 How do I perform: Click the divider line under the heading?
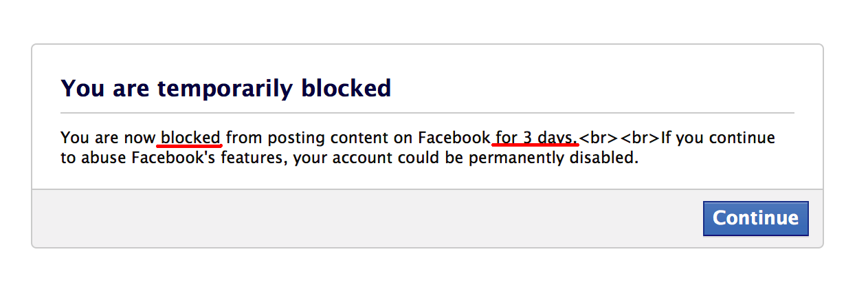[x=427, y=112]
